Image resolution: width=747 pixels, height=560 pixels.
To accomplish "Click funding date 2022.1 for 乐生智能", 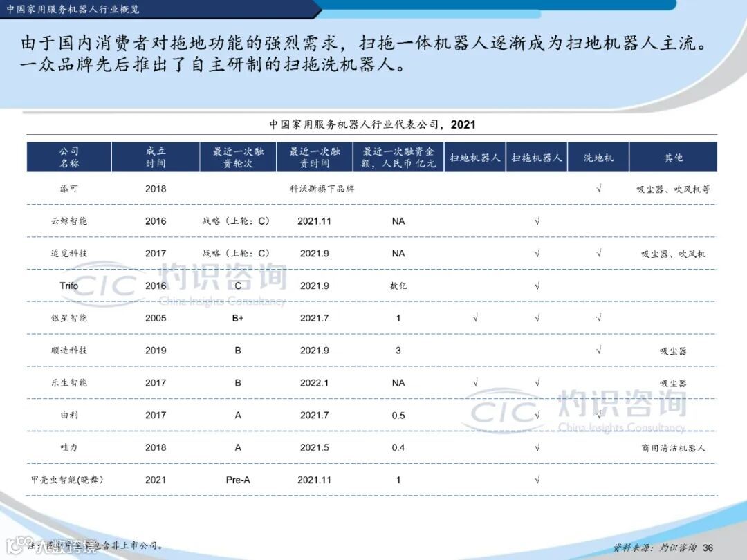I will pyautogui.click(x=315, y=383).
